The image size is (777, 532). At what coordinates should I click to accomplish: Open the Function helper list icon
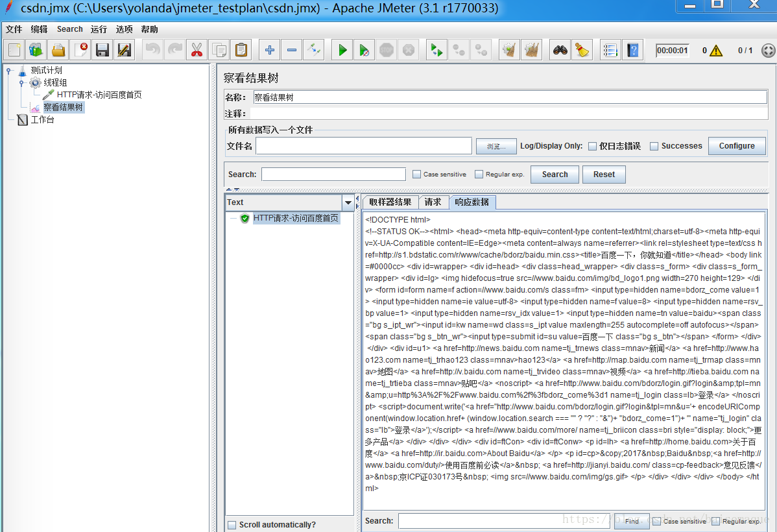point(610,50)
